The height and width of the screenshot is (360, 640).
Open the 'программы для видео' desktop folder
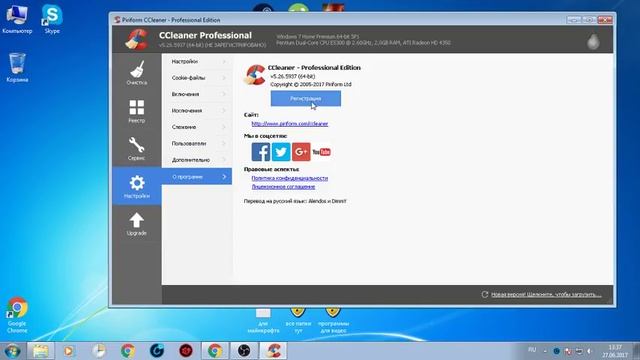point(333,321)
